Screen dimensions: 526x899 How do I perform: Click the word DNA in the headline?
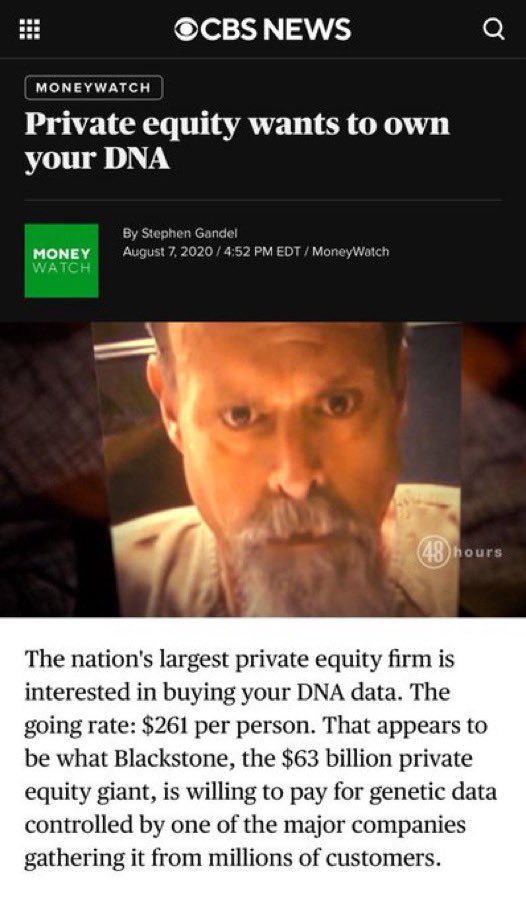pos(137,157)
